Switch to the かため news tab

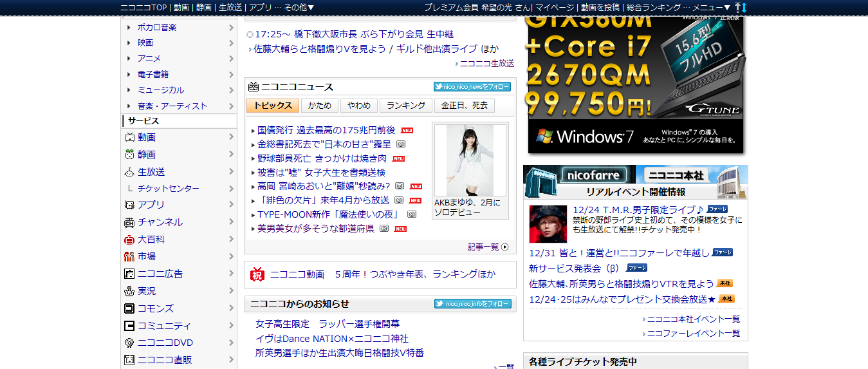(x=320, y=106)
